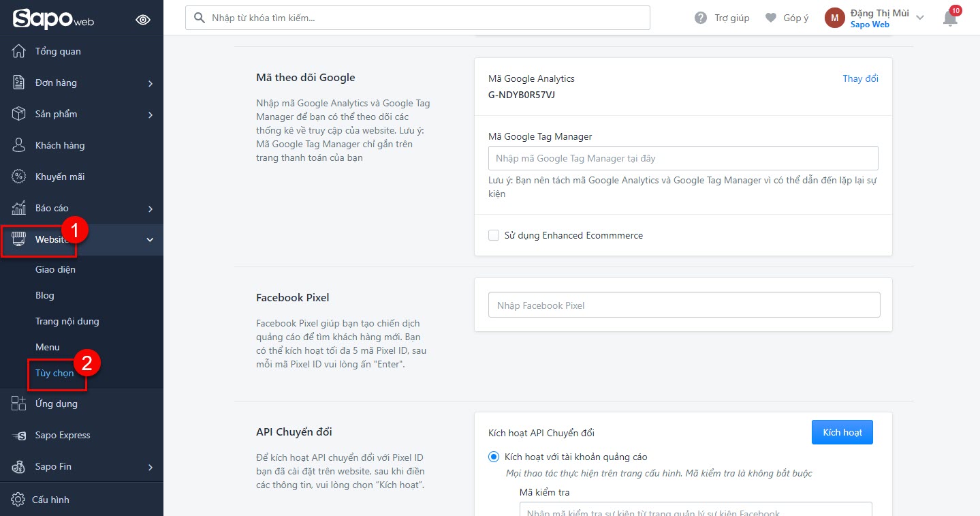Go to Tổng quan in sidebar
The height and width of the screenshot is (516, 980).
tap(58, 51)
